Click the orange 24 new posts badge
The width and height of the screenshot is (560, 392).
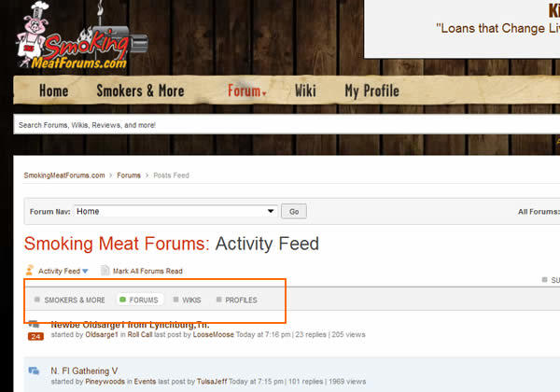[35, 336]
